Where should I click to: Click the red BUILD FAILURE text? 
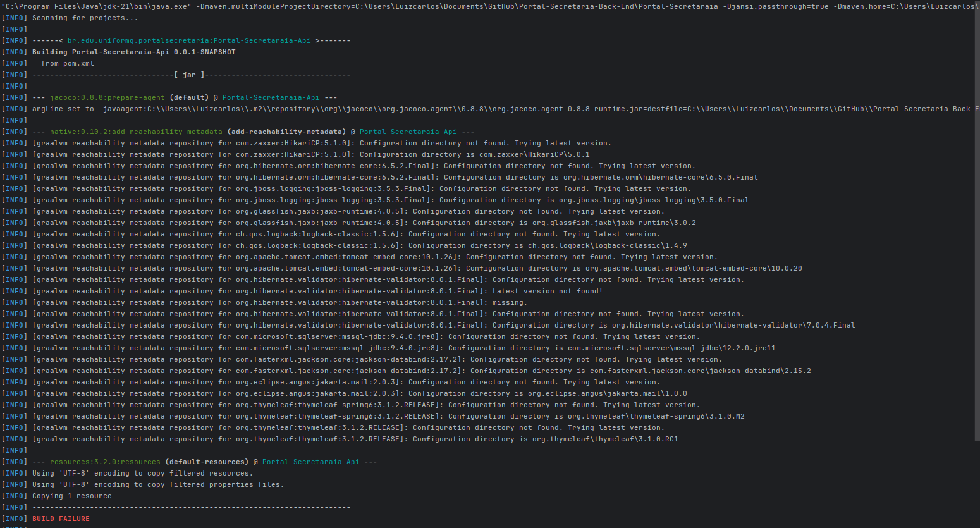[61, 519]
